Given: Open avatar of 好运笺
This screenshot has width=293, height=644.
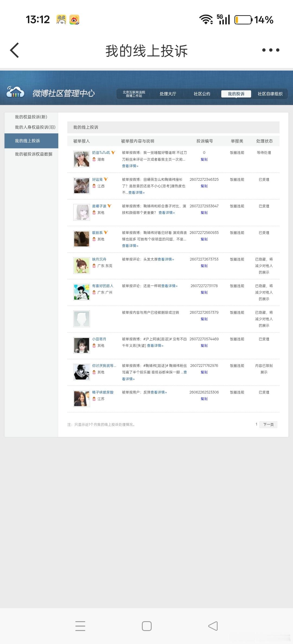Looking at the screenshot, I should [x=82, y=186].
